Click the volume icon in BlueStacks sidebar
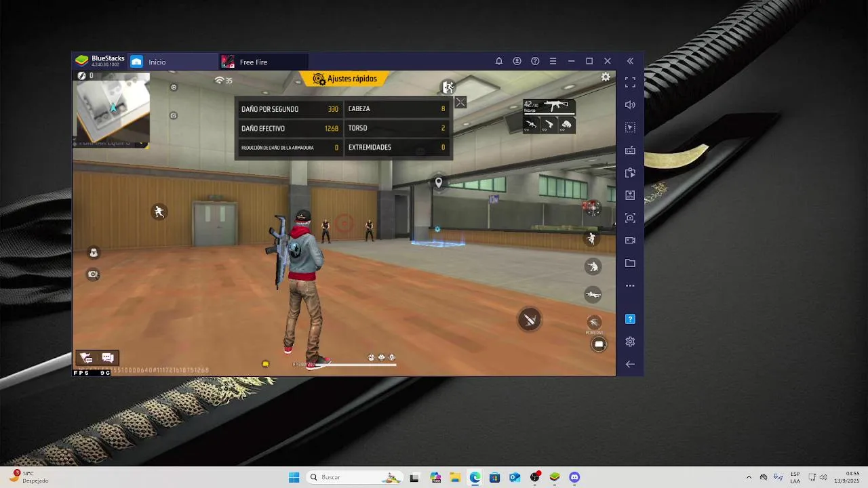868x488 pixels. [x=630, y=104]
